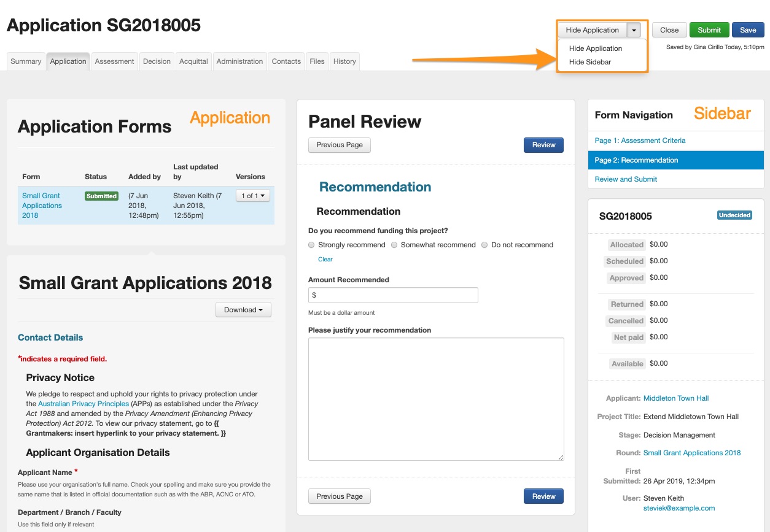Image resolution: width=770 pixels, height=532 pixels.
Task: Click the green Submit button
Action: coord(709,30)
